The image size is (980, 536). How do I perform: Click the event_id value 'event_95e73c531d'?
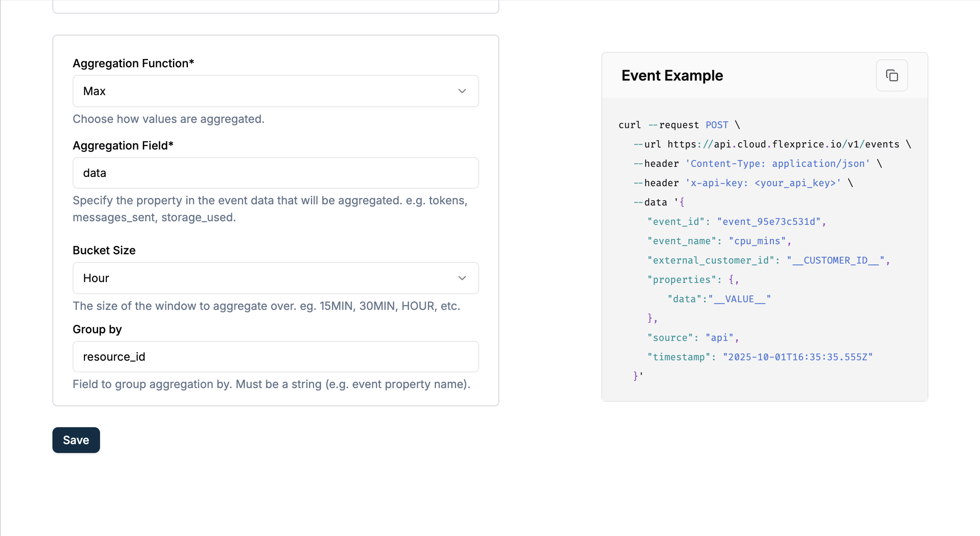(x=769, y=222)
